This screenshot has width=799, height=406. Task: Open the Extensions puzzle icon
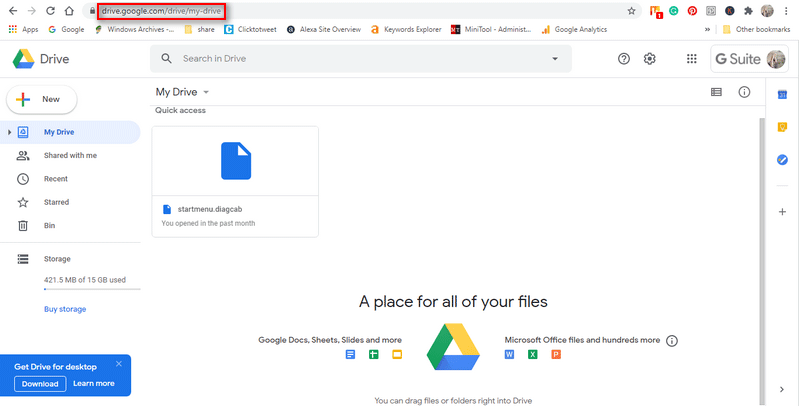click(x=748, y=11)
